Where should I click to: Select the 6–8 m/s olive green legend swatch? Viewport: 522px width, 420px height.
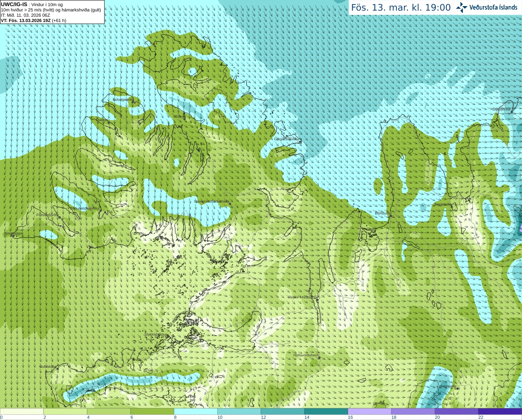coord(152,411)
